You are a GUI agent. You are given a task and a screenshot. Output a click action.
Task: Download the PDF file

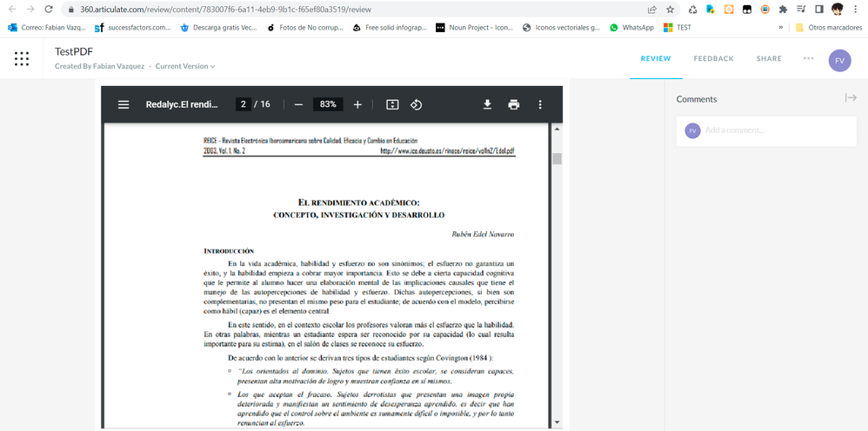487,104
